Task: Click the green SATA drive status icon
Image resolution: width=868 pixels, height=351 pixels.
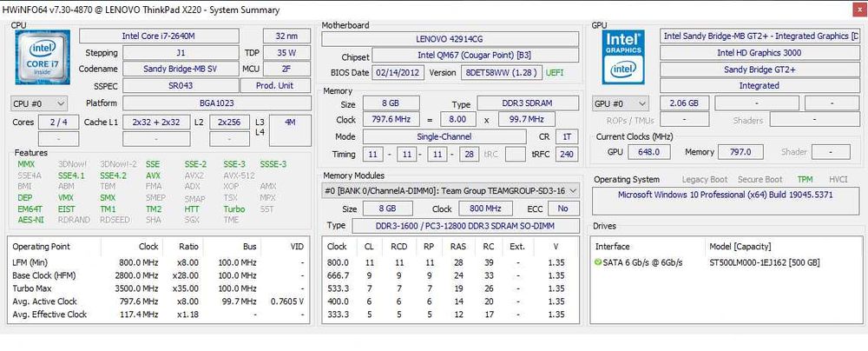Action: [597, 262]
